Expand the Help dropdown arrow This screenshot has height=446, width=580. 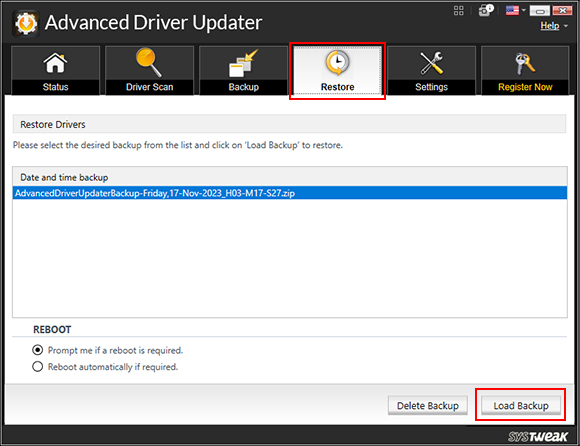coord(566,26)
